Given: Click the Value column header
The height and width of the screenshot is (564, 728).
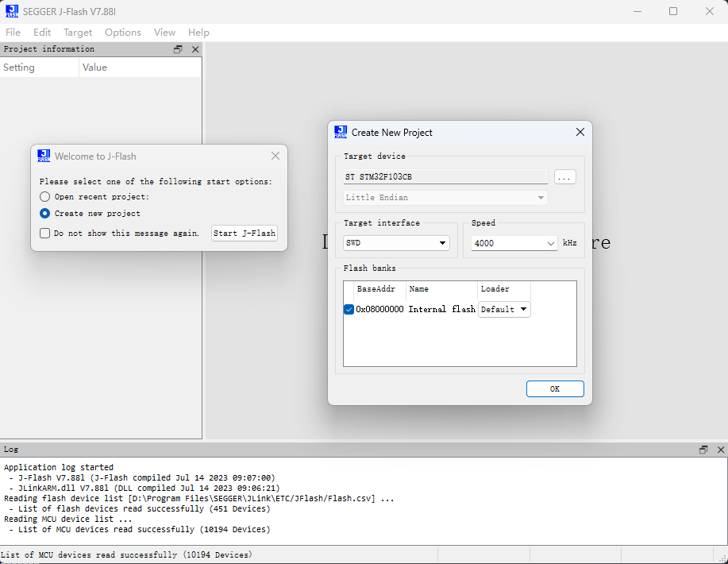Looking at the screenshot, I should pos(141,68).
